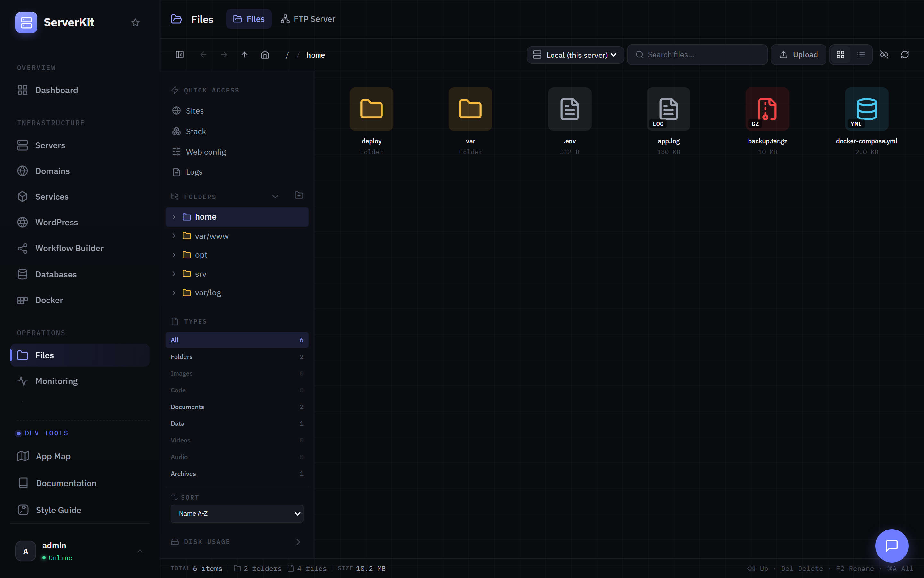Open the Name A-Z sort dropdown
This screenshot has width=924, height=578.
237,513
